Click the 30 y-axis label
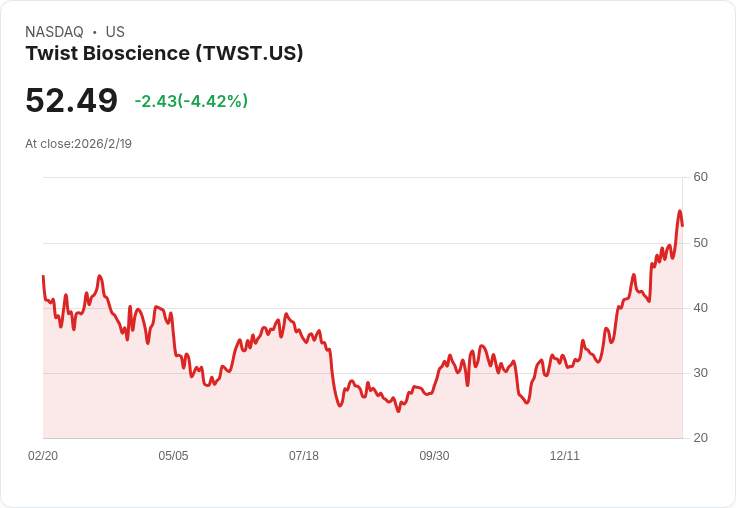The width and height of the screenshot is (736, 508). click(x=700, y=373)
